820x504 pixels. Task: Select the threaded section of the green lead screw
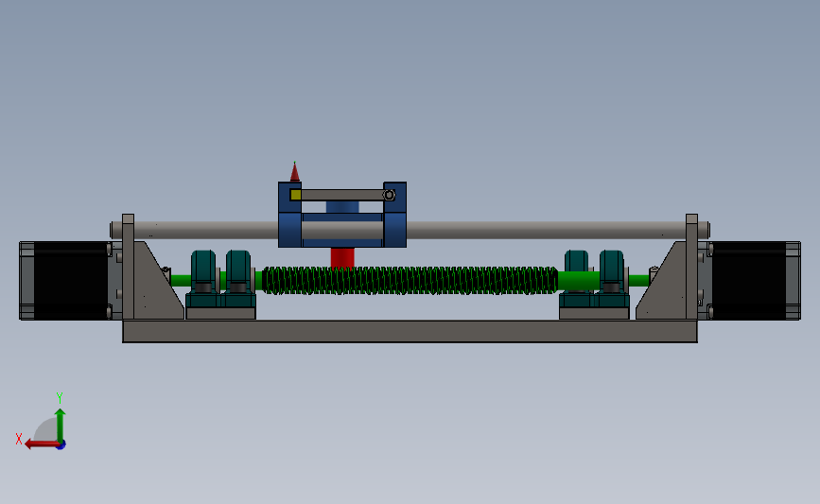pyautogui.click(x=410, y=280)
